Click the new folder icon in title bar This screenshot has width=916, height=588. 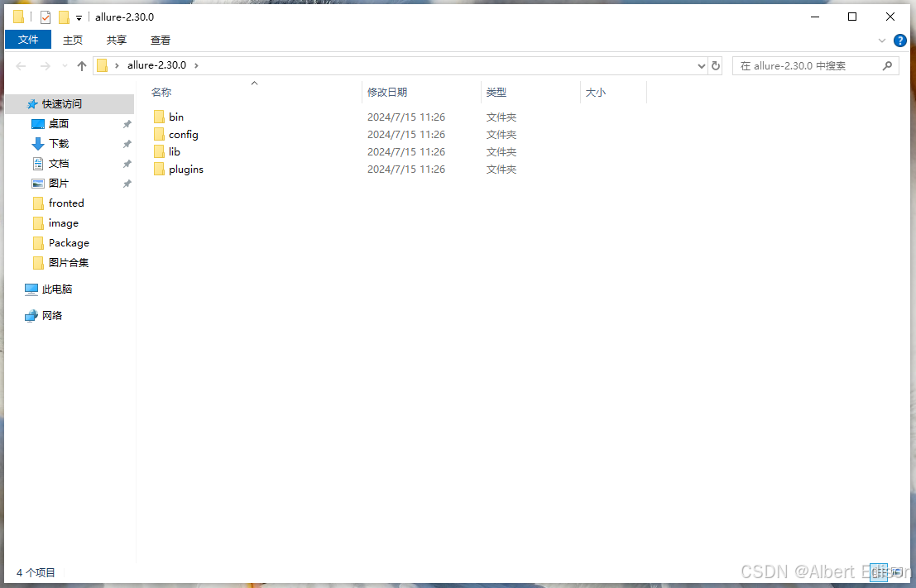tap(64, 17)
